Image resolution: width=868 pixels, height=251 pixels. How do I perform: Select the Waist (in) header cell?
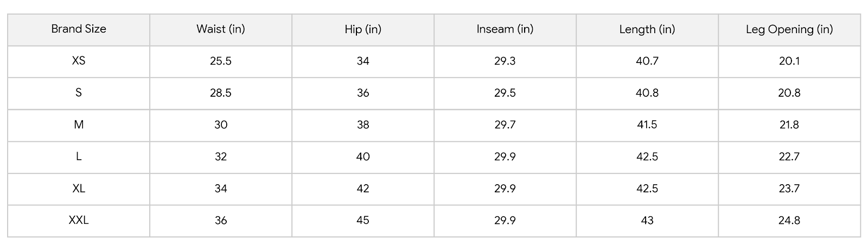coord(220,29)
